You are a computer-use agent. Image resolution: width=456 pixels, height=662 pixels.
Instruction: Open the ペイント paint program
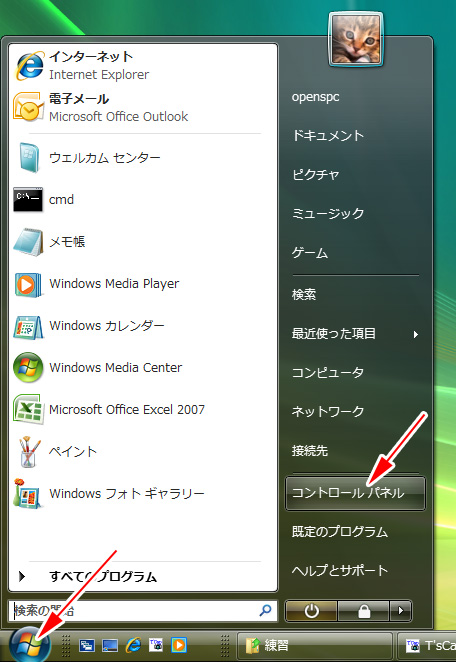point(143,452)
